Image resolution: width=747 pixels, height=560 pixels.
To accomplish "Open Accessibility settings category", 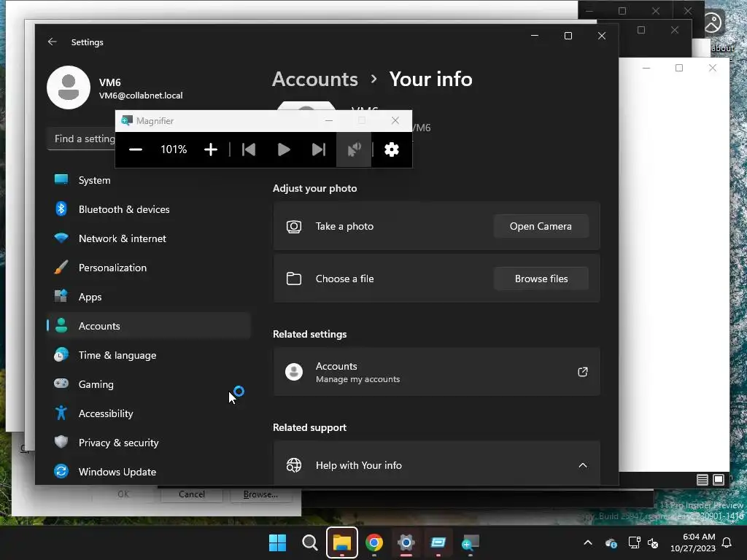I will point(149,413).
